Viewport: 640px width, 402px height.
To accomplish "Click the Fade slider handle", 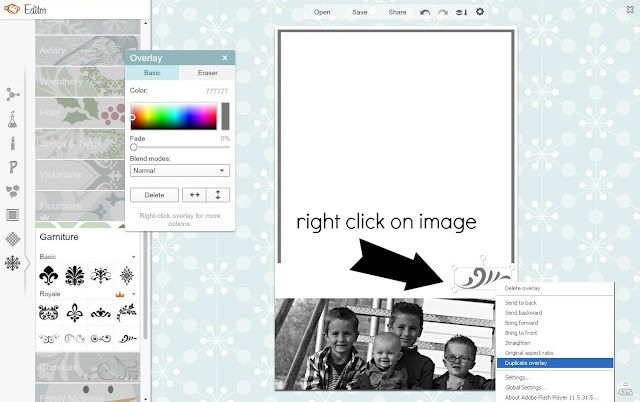I will click(x=133, y=147).
